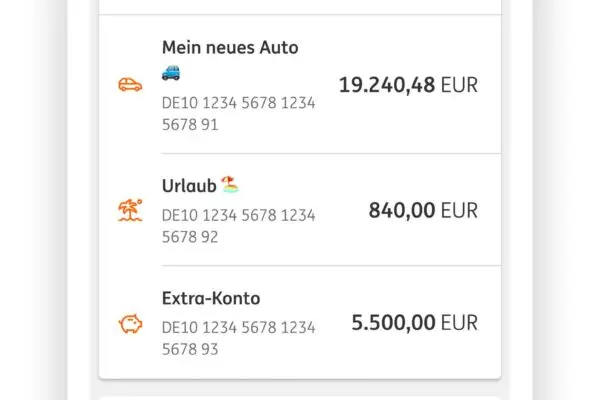
Task: Click the EUR label of the Auto account
Action: pos(459,85)
